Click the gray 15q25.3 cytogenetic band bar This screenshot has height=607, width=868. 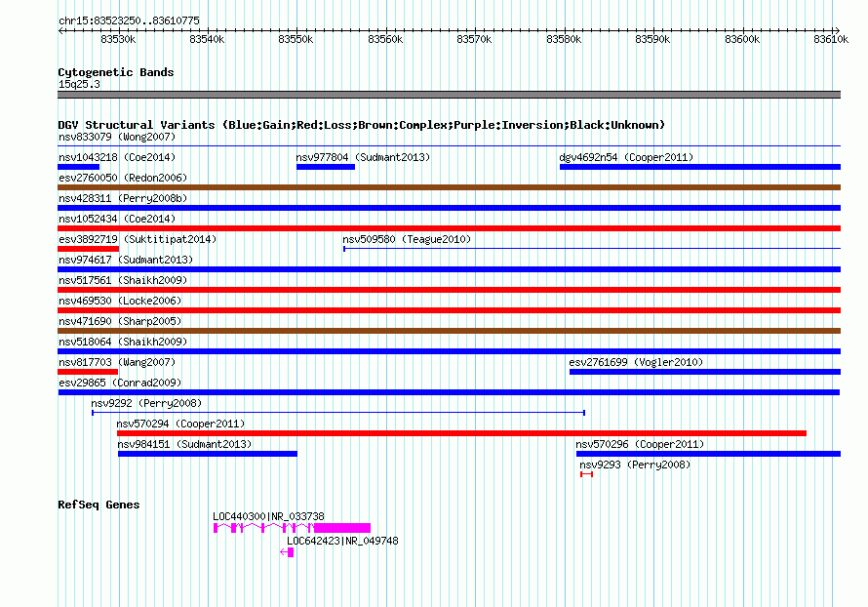tap(449, 95)
